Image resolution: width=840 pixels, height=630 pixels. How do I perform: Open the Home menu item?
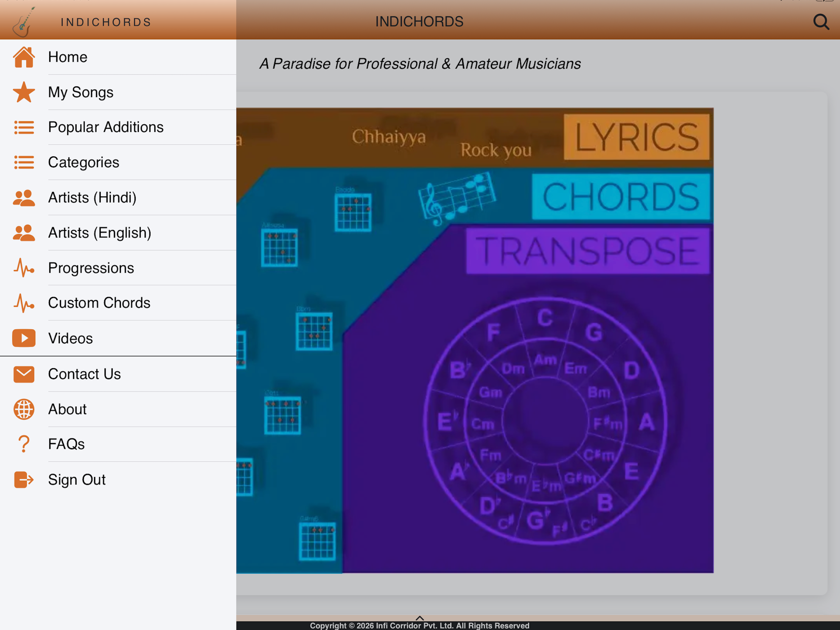point(118,57)
